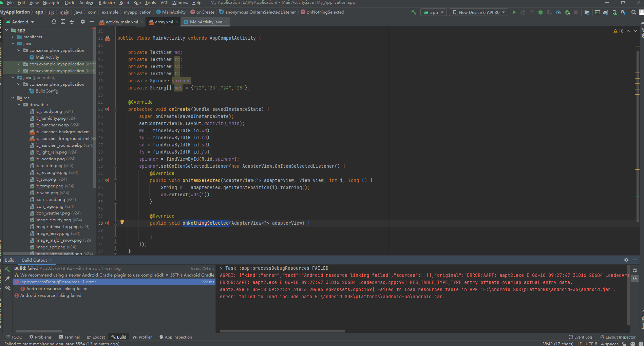This screenshot has width=644, height=346.
Task: Run the app with green play button
Action: [x=514, y=12]
